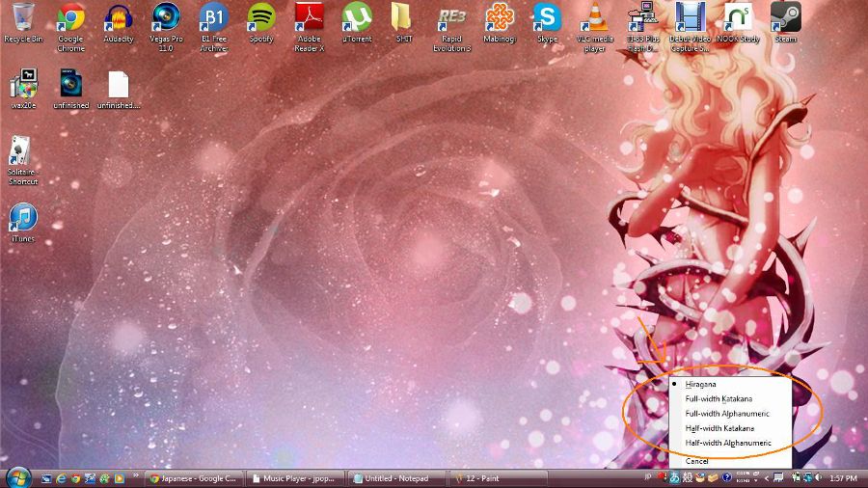Open the Audacity desktop icon
Screen dimensions: 868x488
pos(118,19)
